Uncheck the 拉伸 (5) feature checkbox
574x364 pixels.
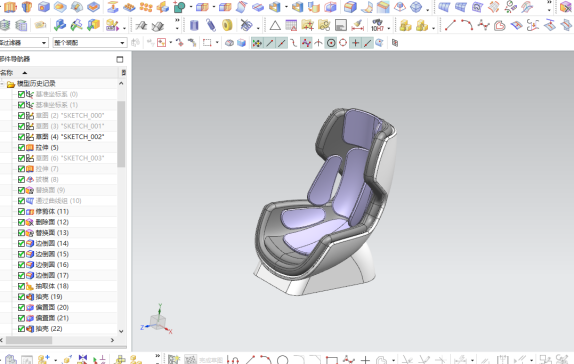coord(21,148)
